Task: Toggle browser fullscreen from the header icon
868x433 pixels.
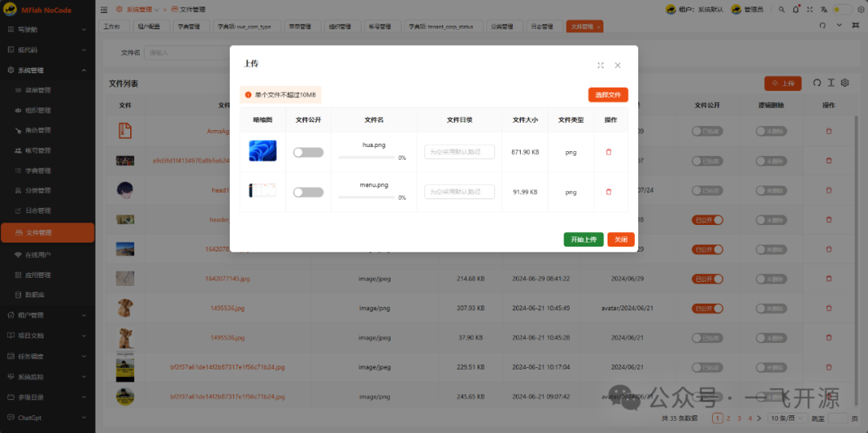Action: (x=810, y=10)
